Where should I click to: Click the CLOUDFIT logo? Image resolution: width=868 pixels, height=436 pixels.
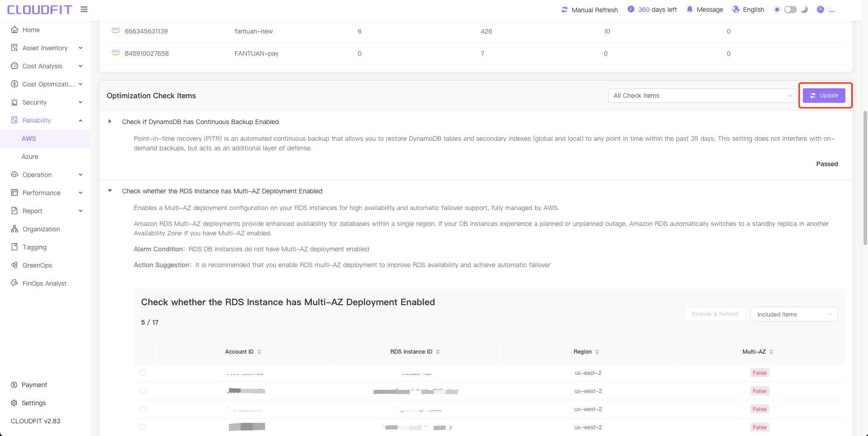[39, 10]
